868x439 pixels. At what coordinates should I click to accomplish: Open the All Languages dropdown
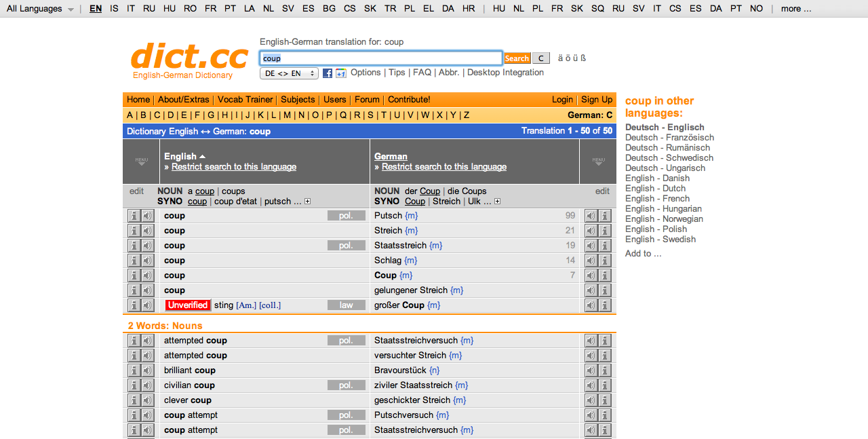41,9
